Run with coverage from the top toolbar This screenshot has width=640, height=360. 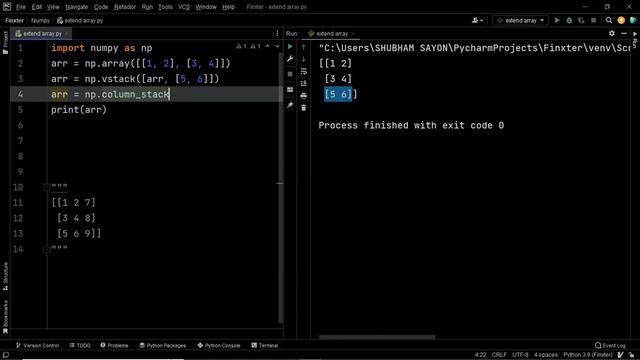(x=581, y=20)
